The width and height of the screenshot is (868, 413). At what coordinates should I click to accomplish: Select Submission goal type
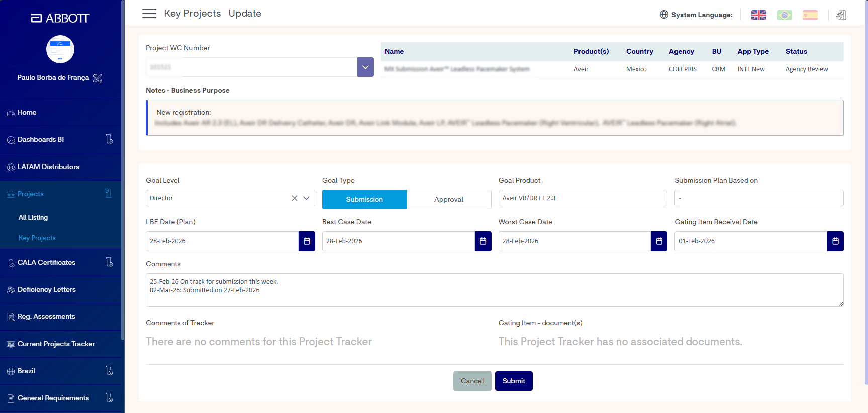364,200
